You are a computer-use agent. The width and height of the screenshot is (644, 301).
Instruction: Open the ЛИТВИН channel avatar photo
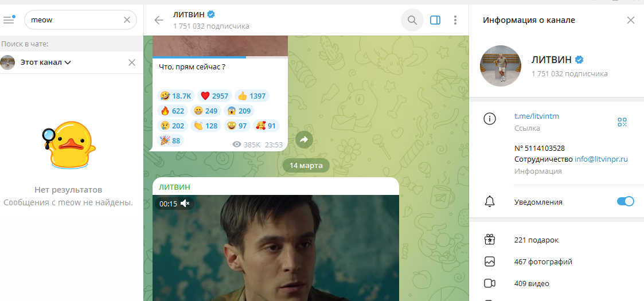pyautogui.click(x=501, y=66)
